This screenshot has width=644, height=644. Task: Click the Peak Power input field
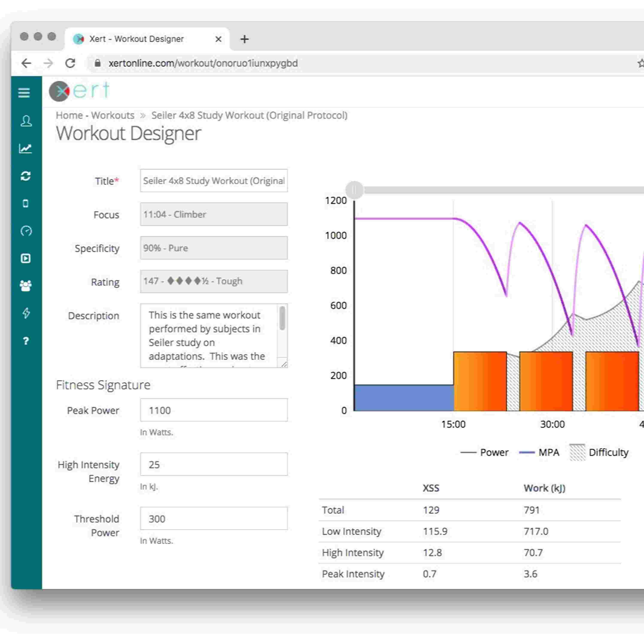214,410
